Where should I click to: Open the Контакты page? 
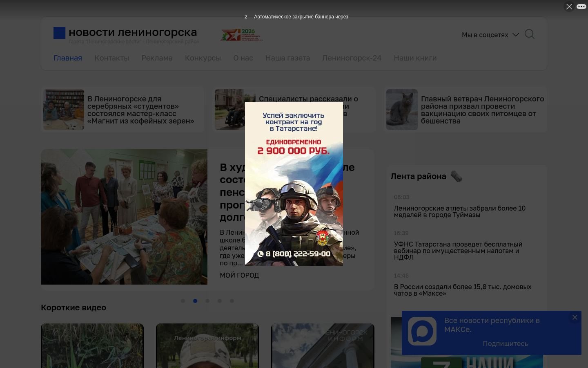point(112,58)
